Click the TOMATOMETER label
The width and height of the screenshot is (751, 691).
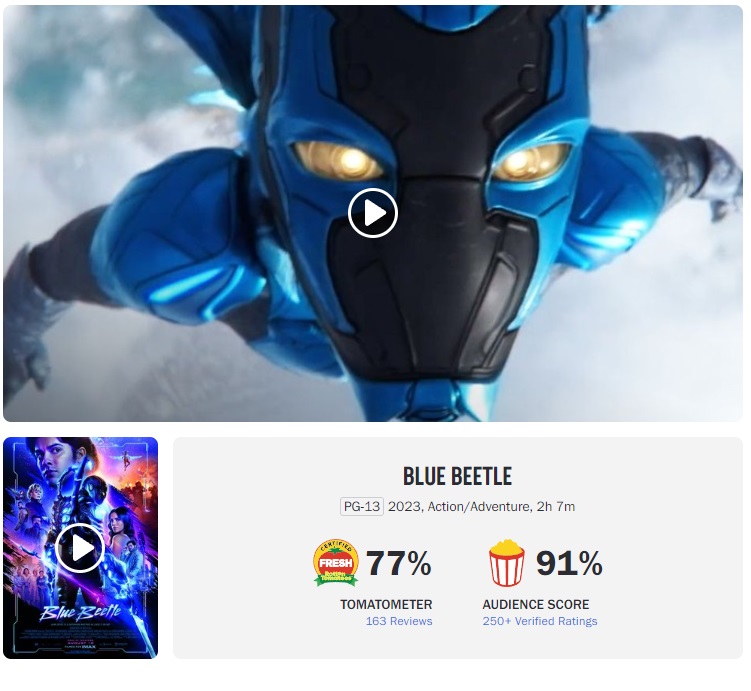point(386,604)
